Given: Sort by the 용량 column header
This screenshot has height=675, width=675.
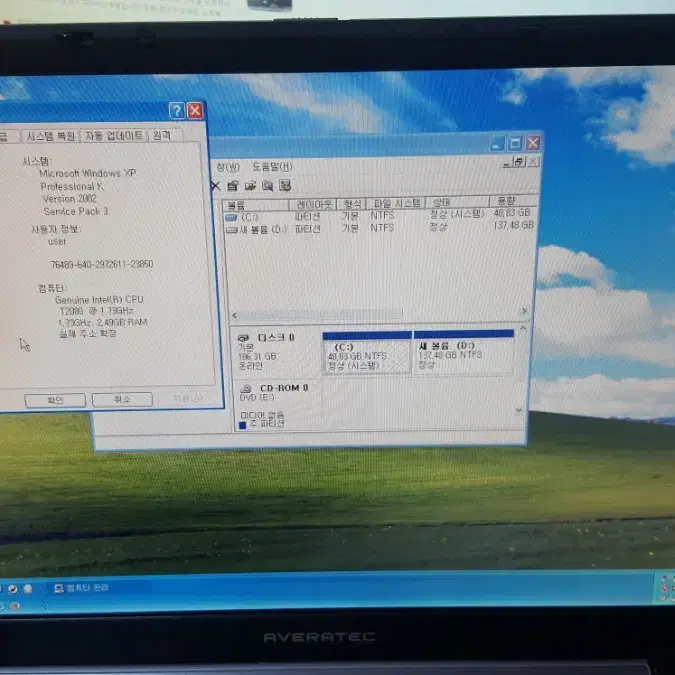Looking at the screenshot, I should (x=514, y=201).
